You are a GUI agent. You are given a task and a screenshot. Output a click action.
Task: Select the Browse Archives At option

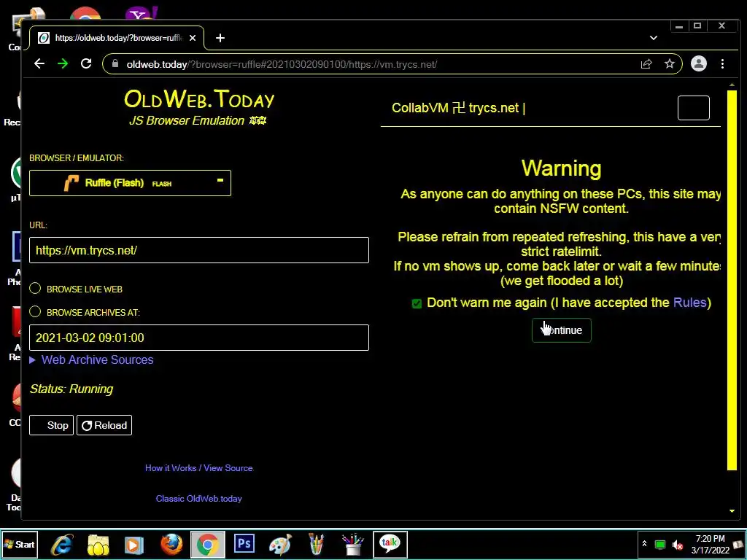35,312
